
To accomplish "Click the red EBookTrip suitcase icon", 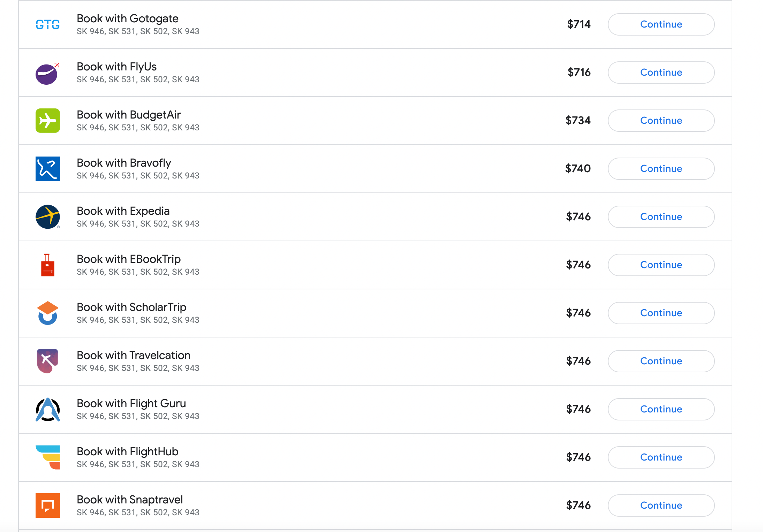I will [x=48, y=265].
